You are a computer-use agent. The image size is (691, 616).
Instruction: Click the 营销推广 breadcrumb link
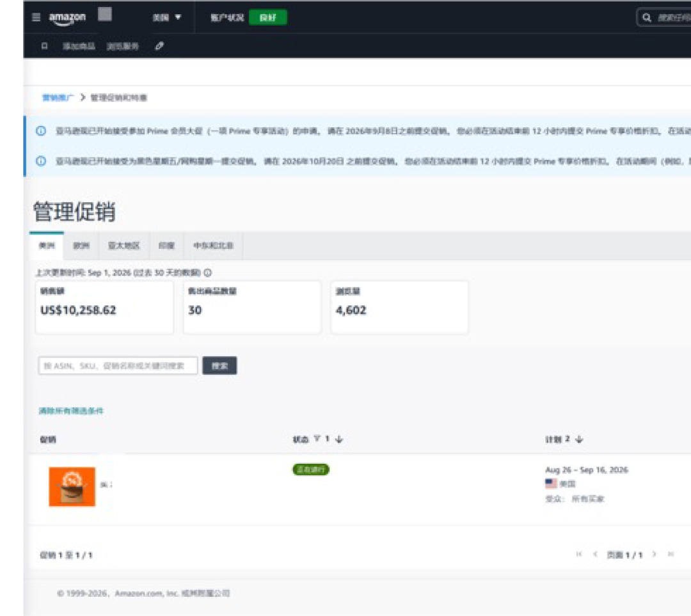[58, 97]
